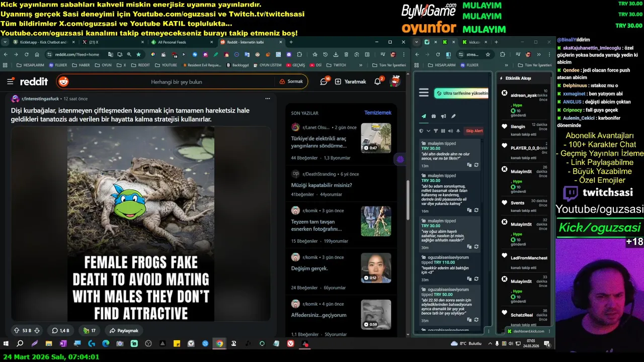Open a new tab in the Reddit window

click(x=291, y=42)
